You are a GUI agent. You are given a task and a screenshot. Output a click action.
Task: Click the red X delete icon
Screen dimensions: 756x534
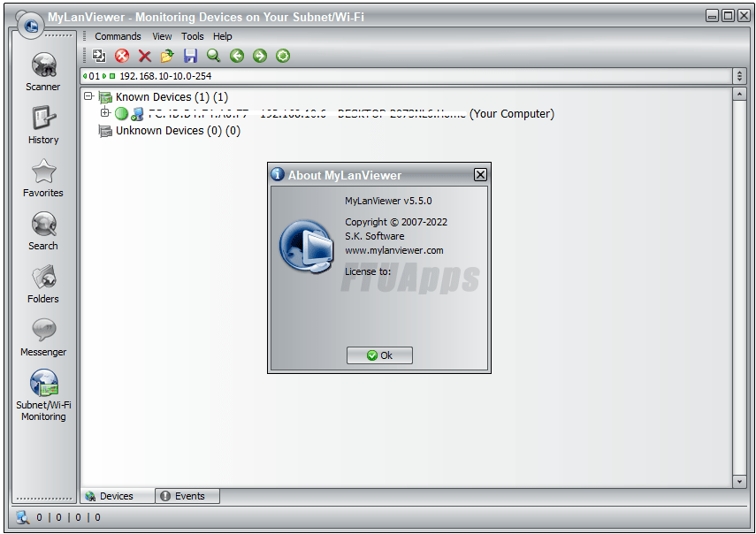(145, 56)
